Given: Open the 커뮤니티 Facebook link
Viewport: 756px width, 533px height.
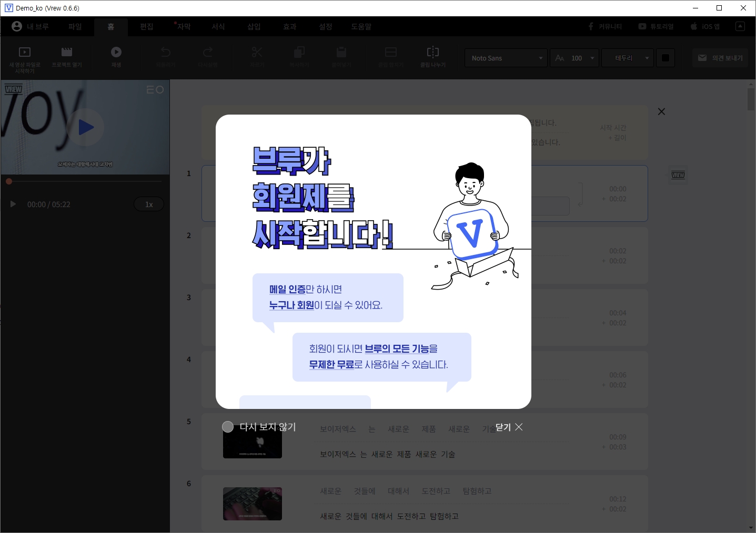Looking at the screenshot, I should coord(605,26).
